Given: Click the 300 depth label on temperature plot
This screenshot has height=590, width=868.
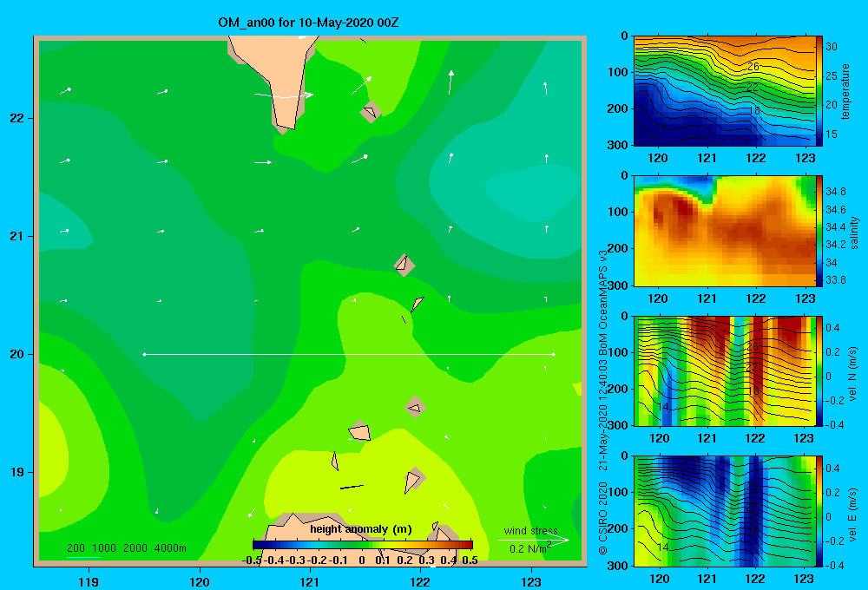Looking at the screenshot, I should tap(618, 145).
